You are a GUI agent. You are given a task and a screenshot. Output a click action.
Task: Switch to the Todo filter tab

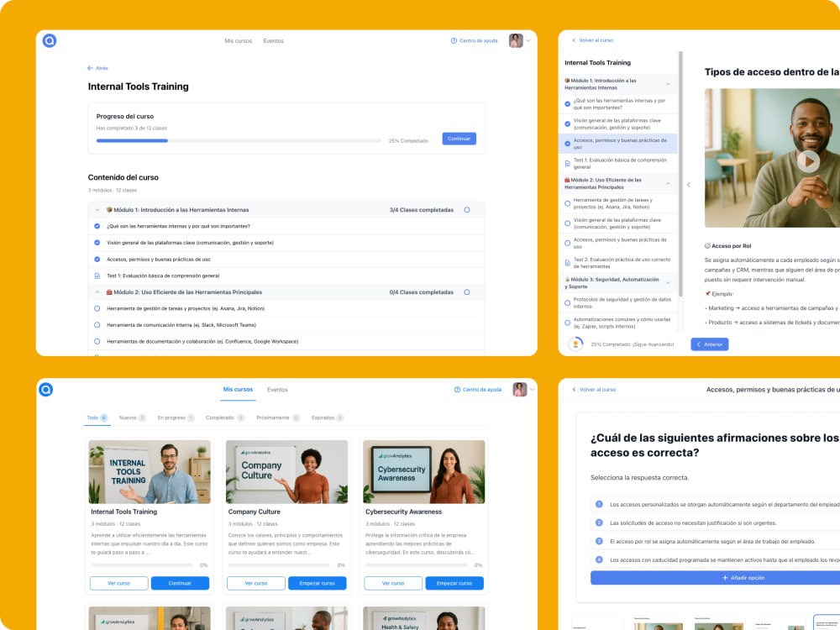coord(97,417)
